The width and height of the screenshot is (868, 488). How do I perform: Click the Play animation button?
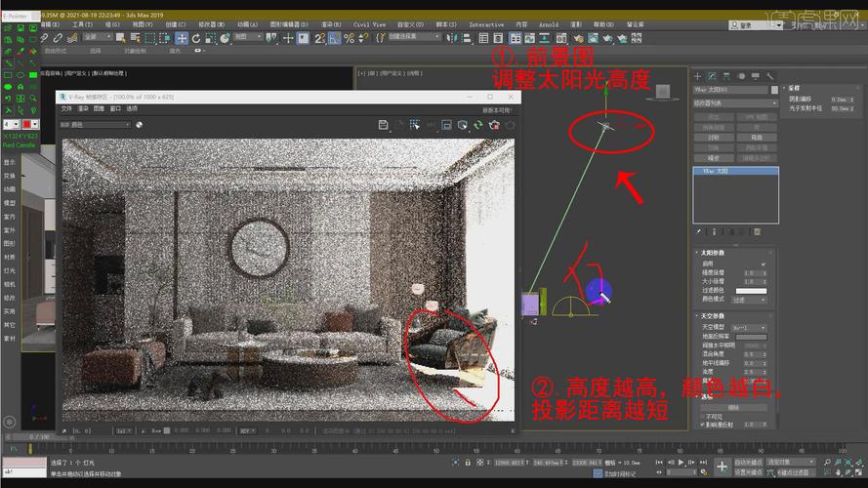point(681,462)
